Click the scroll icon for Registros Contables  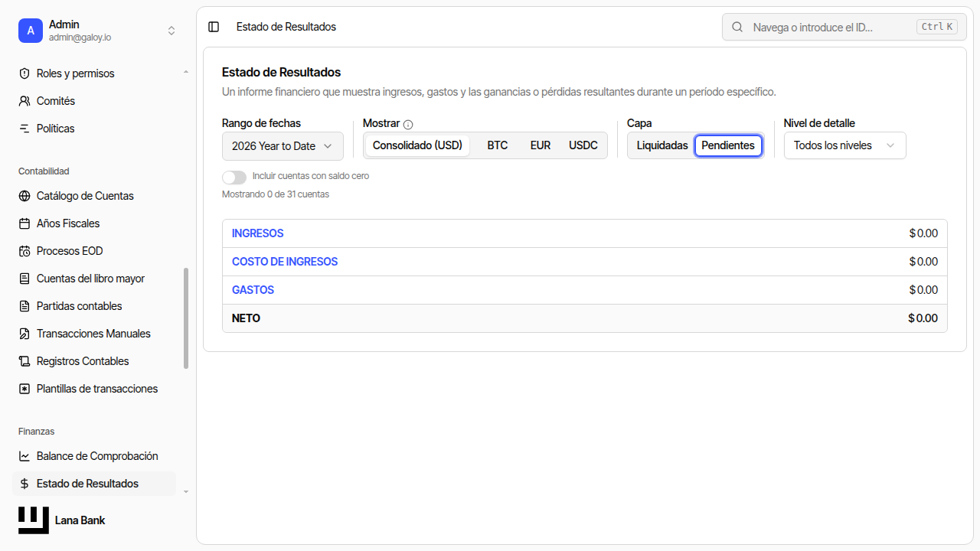24,361
